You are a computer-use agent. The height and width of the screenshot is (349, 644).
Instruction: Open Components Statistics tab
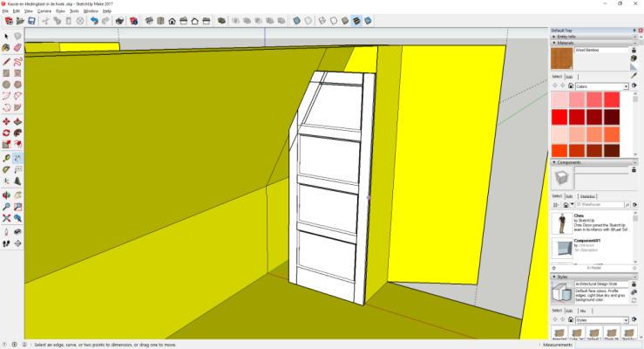(x=587, y=196)
